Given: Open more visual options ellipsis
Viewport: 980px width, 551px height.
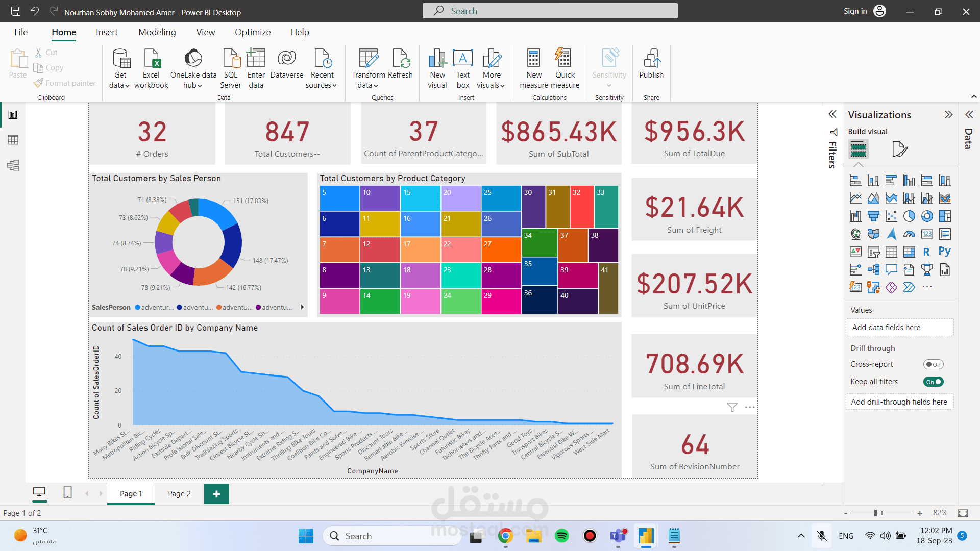Looking at the screenshot, I should pos(750,407).
